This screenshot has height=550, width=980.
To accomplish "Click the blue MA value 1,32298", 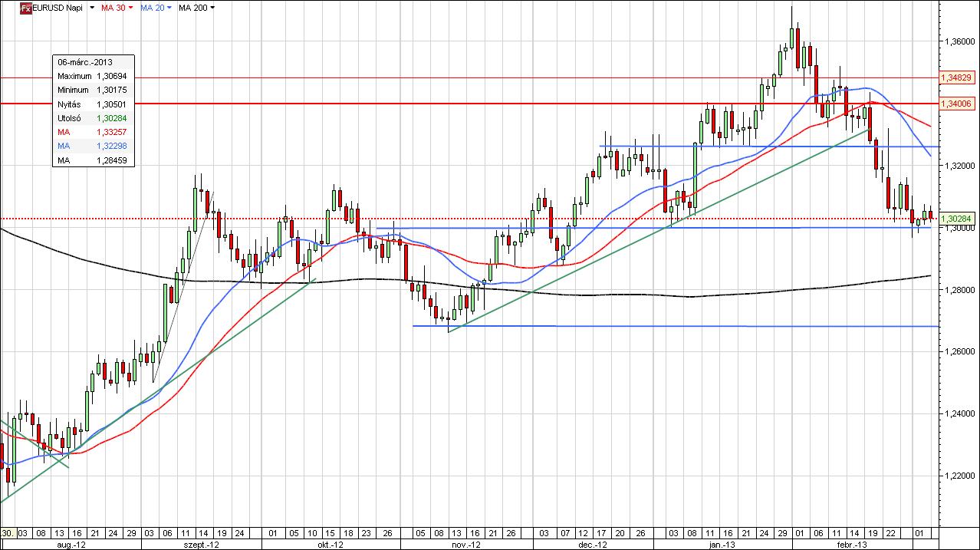I will click(112, 146).
